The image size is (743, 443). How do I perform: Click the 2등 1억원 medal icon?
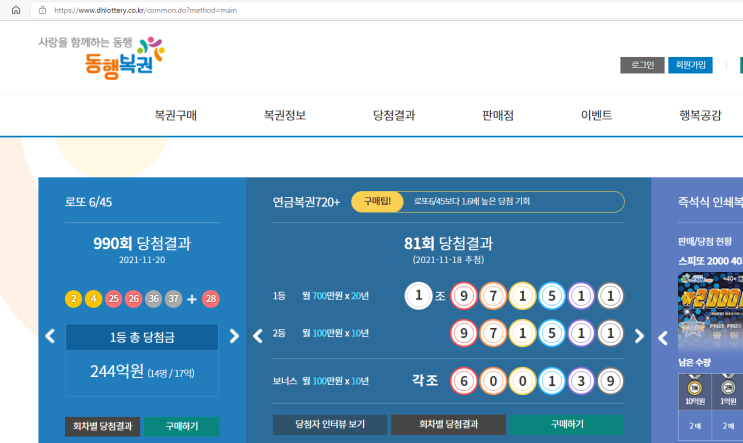[x=728, y=388]
